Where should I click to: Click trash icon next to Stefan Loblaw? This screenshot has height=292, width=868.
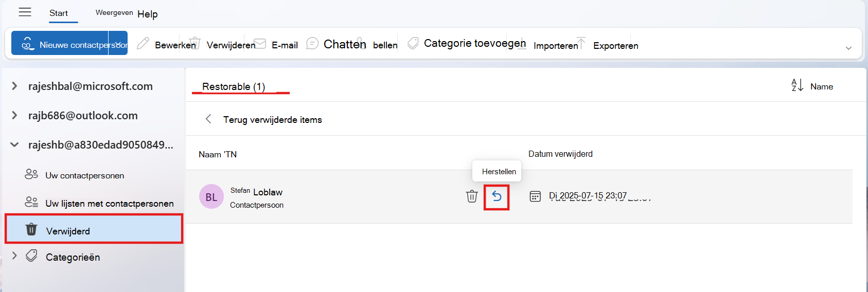coord(472,196)
